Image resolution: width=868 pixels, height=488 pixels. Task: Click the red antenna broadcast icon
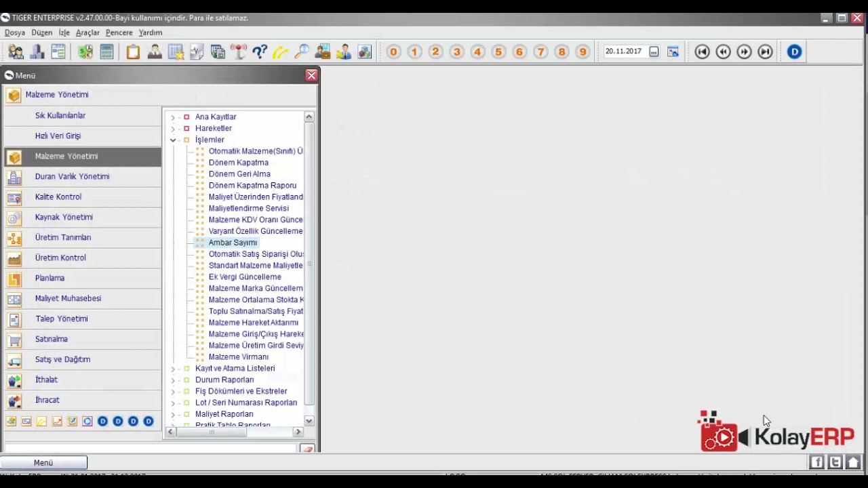click(x=239, y=52)
